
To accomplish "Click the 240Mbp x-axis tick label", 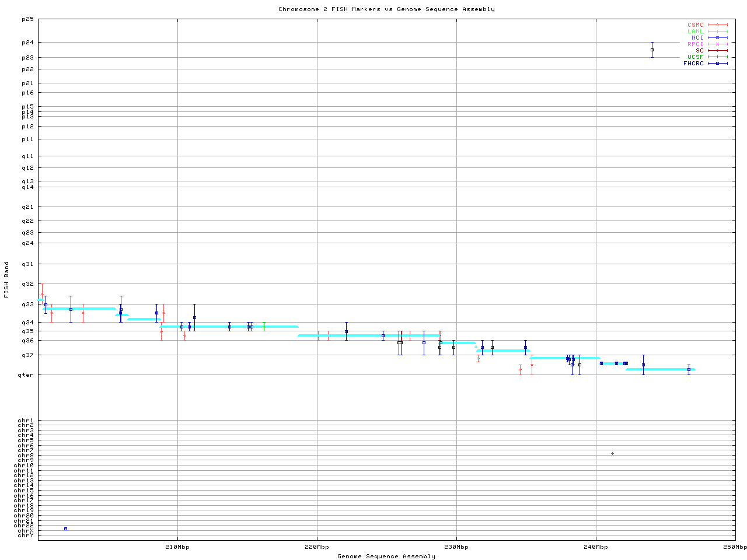I will pyautogui.click(x=596, y=547).
